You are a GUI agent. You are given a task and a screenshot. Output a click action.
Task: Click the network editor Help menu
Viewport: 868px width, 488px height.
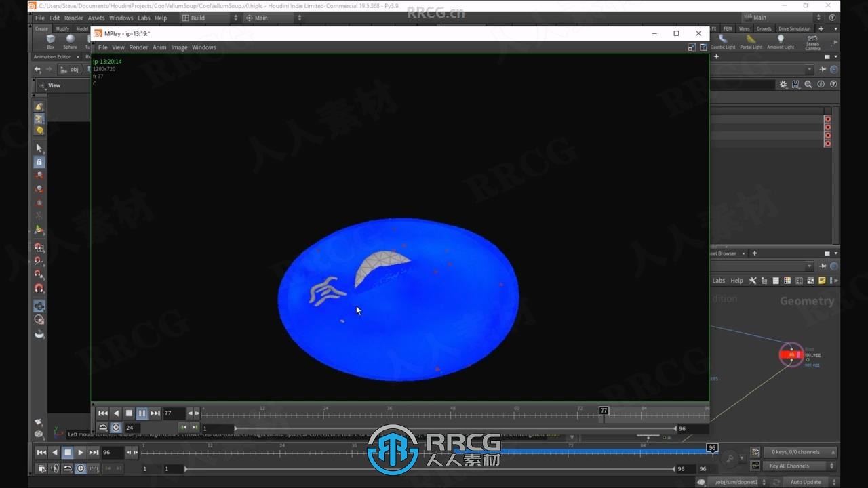(736, 281)
